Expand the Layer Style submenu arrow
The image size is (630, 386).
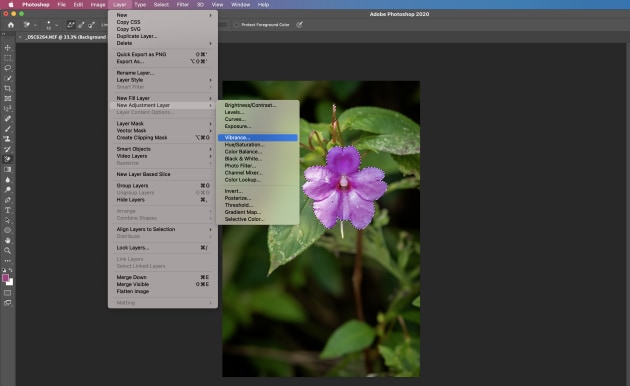(210, 80)
